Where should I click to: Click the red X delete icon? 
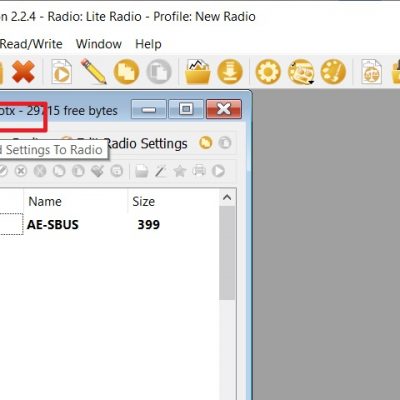coord(23,72)
